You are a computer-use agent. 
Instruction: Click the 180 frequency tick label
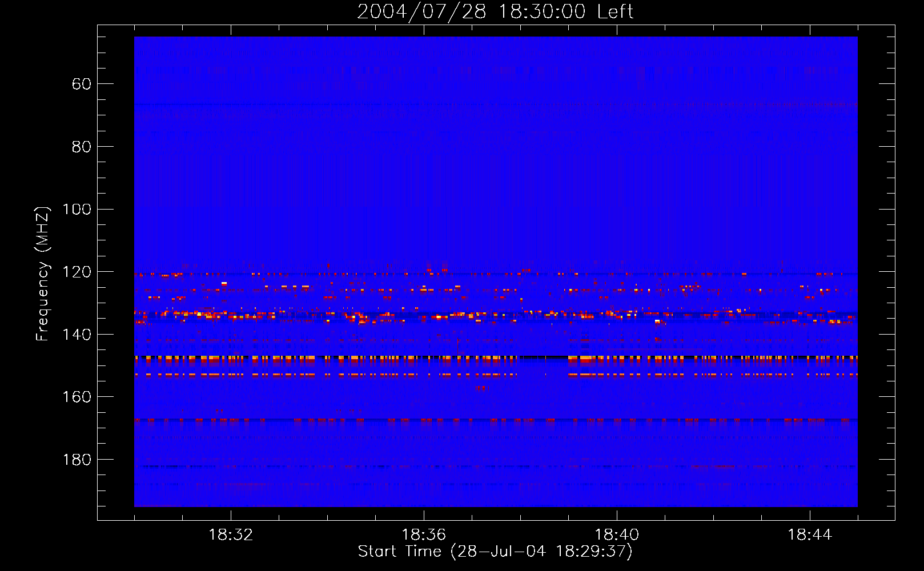tap(77, 460)
